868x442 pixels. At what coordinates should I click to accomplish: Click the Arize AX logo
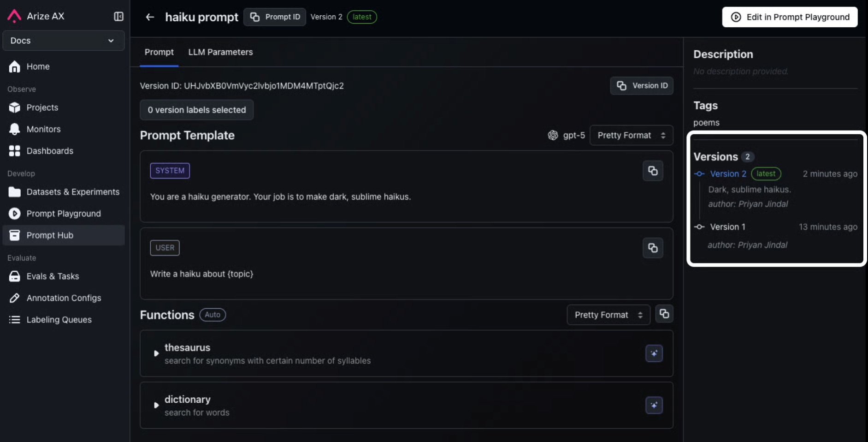point(15,16)
